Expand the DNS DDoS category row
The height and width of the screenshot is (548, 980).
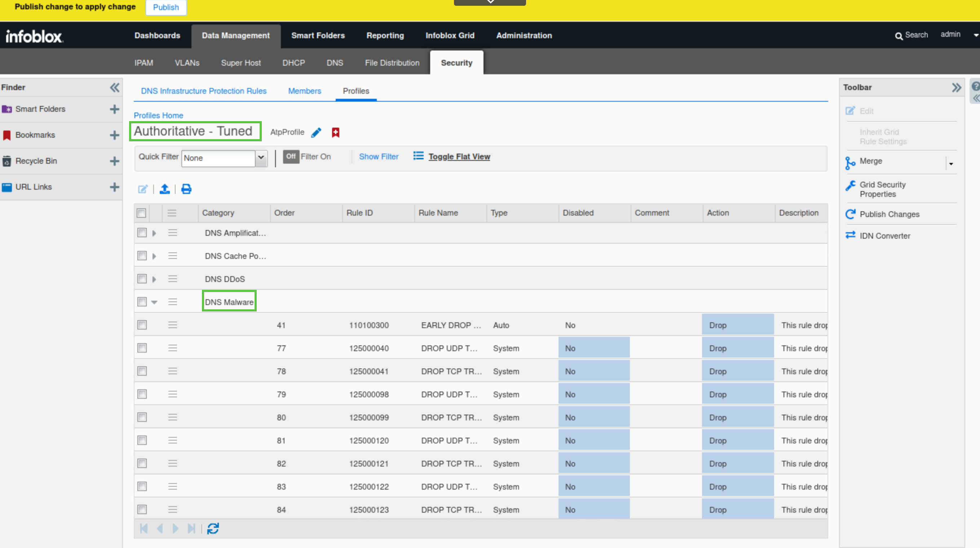coord(154,279)
